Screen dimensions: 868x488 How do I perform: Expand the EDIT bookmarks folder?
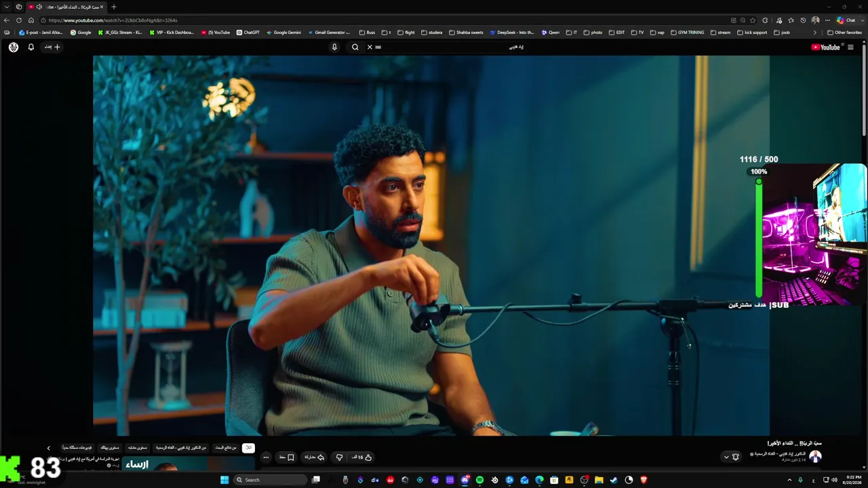point(616,33)
